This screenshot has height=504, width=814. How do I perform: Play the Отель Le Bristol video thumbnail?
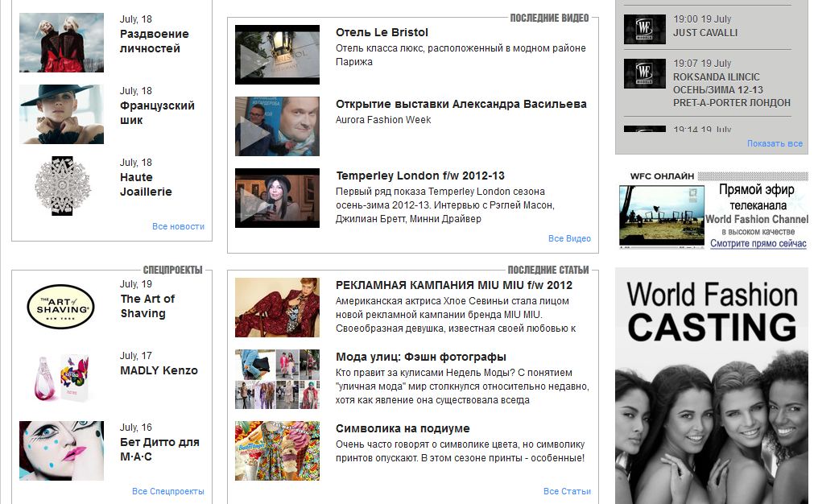[x=277, y=55]
